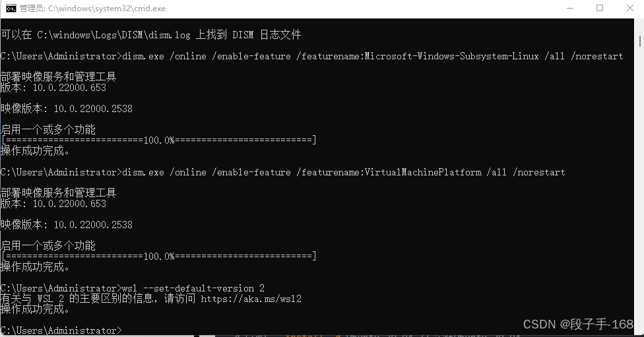Click the VirtualMachinePlatform feature name text

[423, 172]
